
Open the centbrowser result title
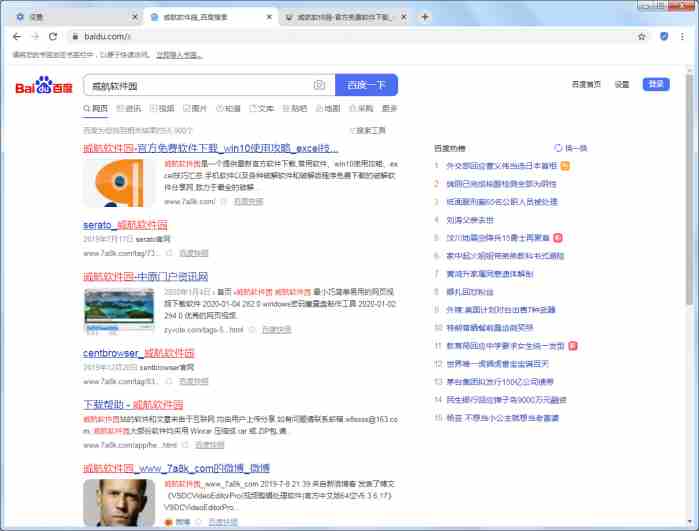(x=139, y=353)
